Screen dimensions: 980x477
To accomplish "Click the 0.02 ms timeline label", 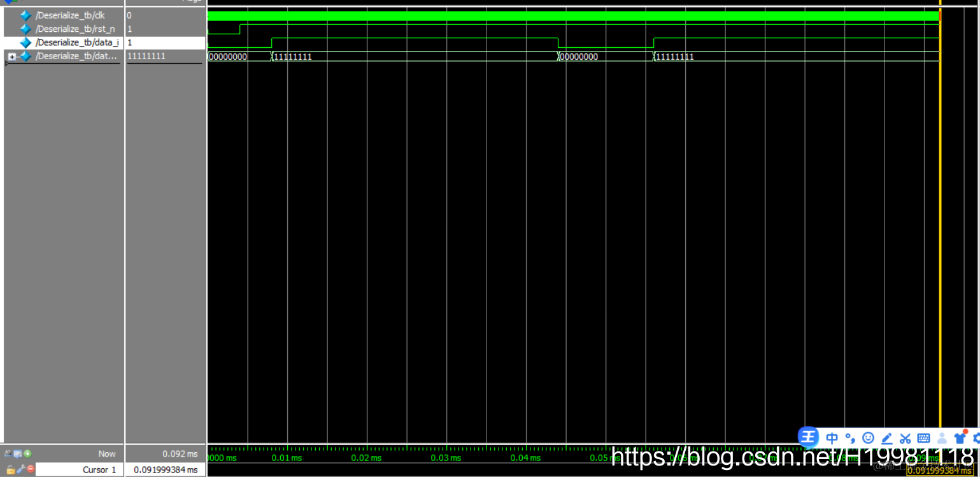I will coord(367,458).
